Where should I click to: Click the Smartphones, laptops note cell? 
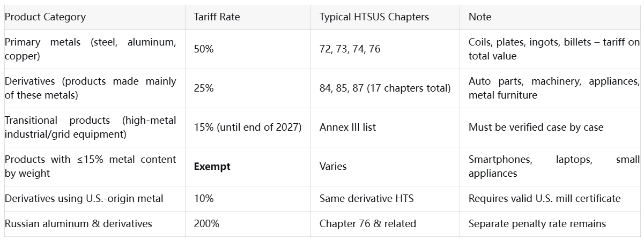pos(553,167)
